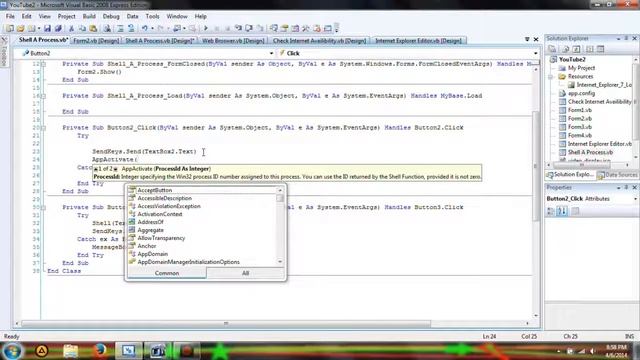Switch to Web Browser.vb [Design] tab
Viewport: 640px width, 360px height.
(233, 41)
